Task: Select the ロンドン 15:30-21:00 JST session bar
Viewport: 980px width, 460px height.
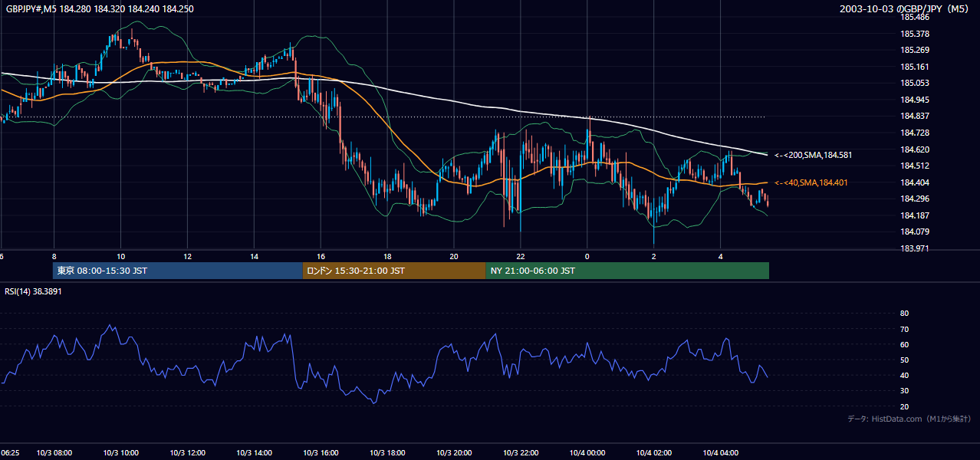Action: 394,271
